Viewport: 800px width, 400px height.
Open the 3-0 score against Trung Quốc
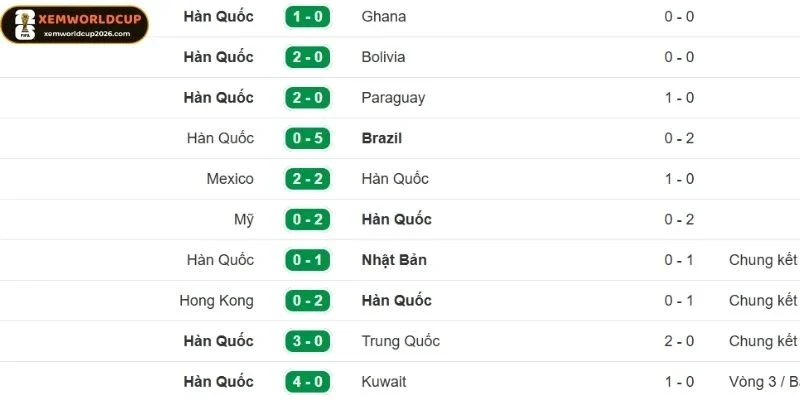click(x=308, y=341)
